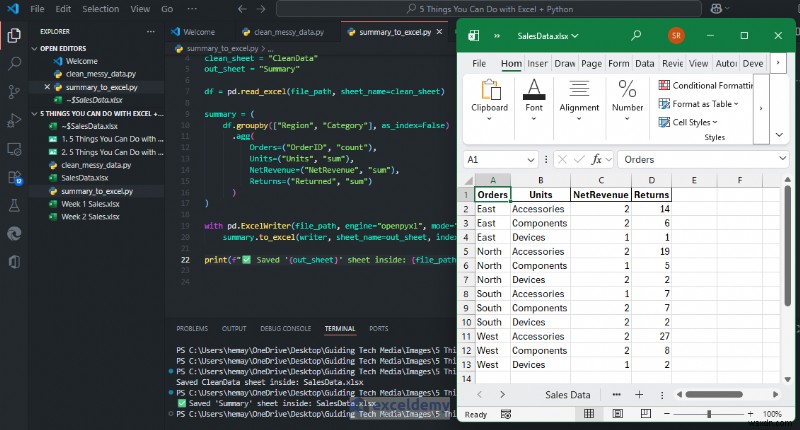Open the Alignment group in Excel ribbon
The height and width of the screenshot is (430, 800).
point(579,102)
